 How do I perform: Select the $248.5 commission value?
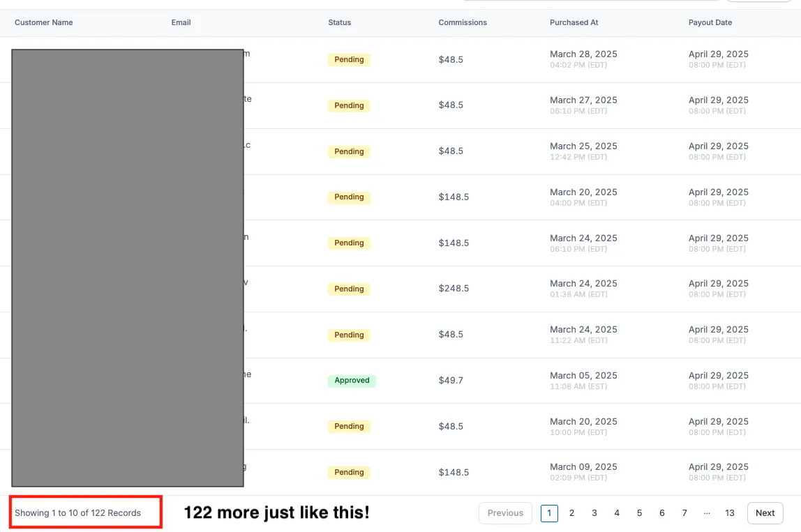point(454,289)
